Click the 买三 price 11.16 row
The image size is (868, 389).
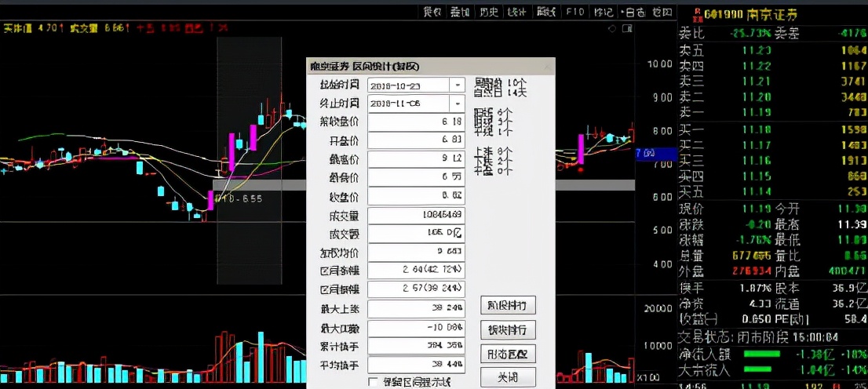pos(773,161)
